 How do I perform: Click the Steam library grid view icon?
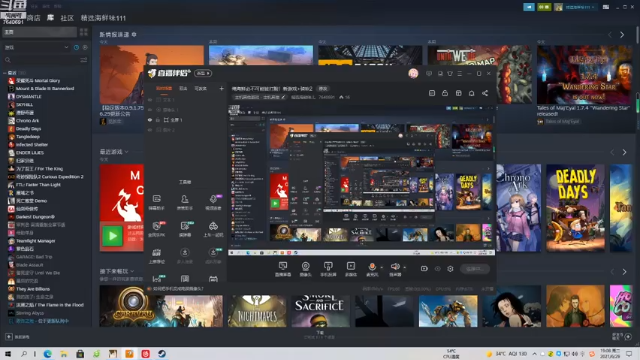(84, 32)
